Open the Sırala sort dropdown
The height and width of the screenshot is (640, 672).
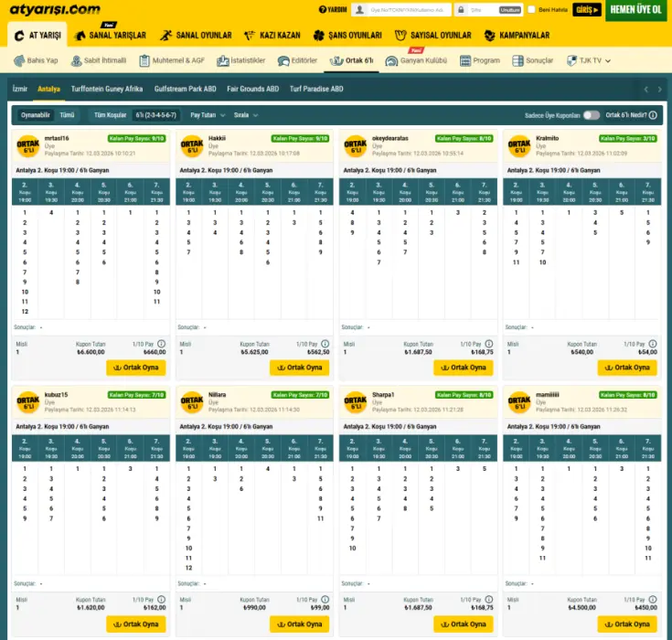click(x=246, y=115)
